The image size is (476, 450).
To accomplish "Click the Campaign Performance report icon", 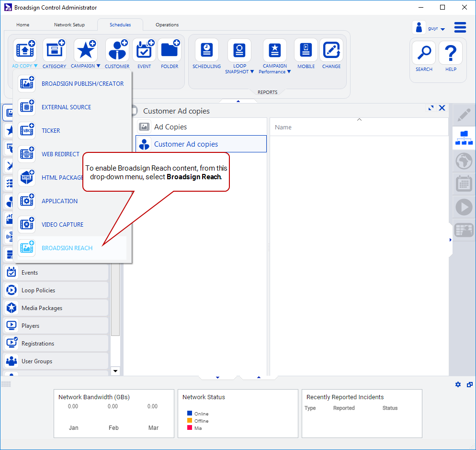I will [275, 50].
